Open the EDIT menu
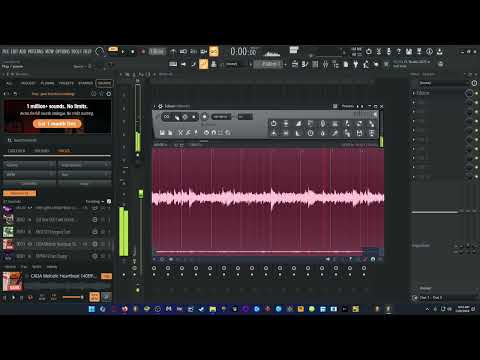The height and width of the screenshot is (360, 480). 14,52
